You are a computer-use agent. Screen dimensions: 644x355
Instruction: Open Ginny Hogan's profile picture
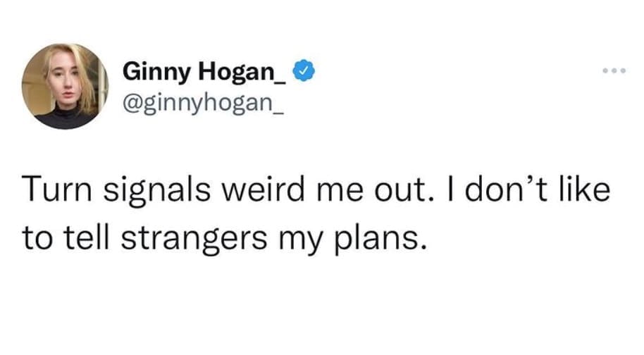[65, 87]
